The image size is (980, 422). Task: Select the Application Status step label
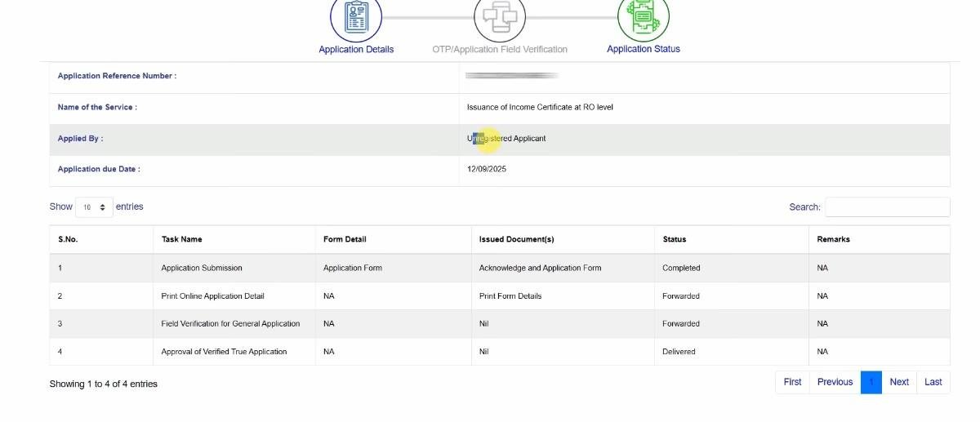(644, 49)
